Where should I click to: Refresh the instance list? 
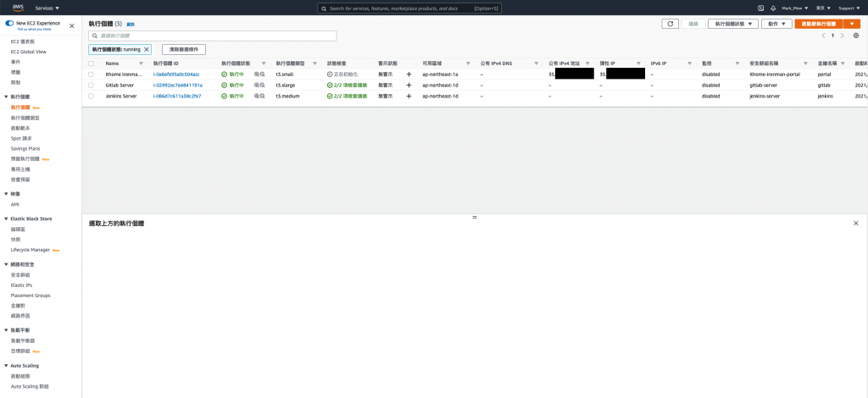[670, 24]
